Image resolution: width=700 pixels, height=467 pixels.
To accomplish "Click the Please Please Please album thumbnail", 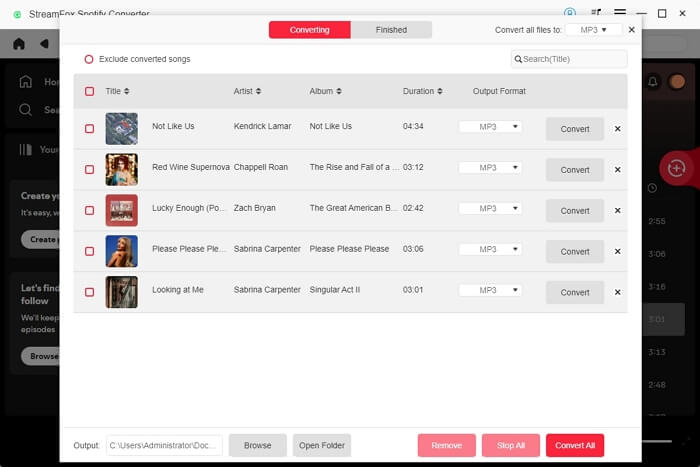I will click(121, 251).
